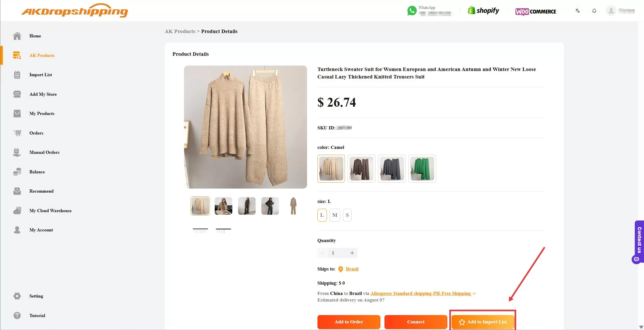
Task: Open the user account avatar menu
Action: tap(611, 11)
